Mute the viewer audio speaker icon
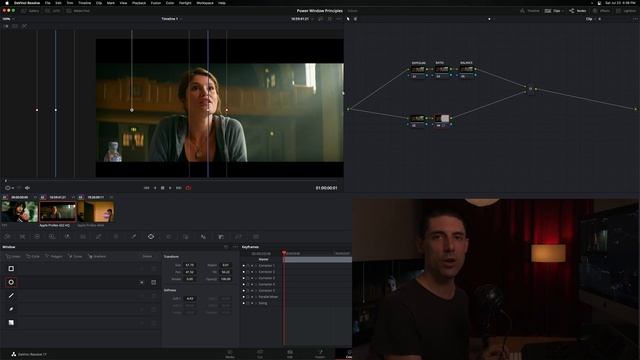 point(27,188)
